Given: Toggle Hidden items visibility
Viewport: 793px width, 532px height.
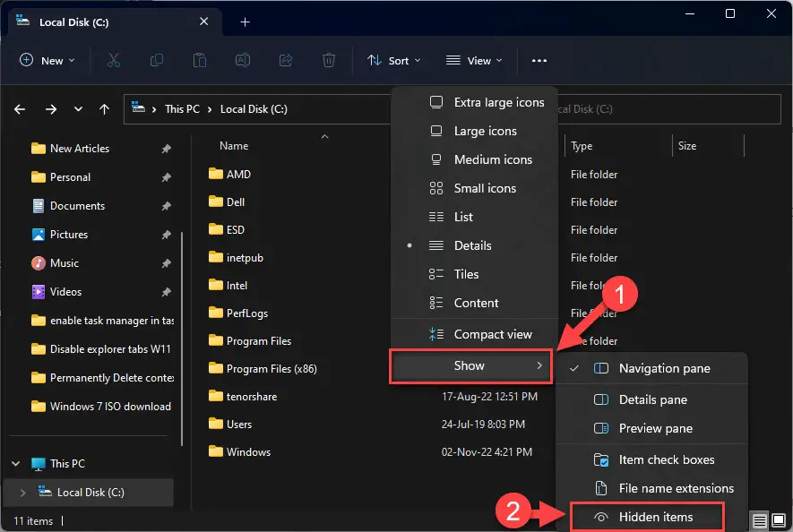Looking at the screenshot, I should (x=655, y=517).
